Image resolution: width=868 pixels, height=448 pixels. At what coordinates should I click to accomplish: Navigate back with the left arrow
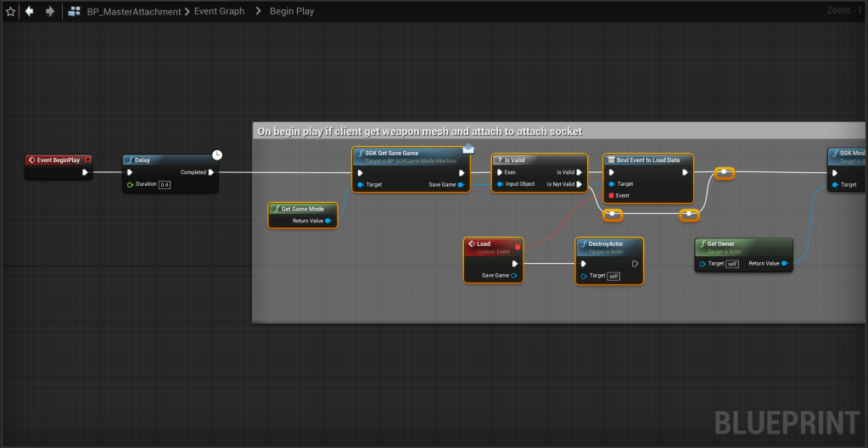click(x=30, y=12)
